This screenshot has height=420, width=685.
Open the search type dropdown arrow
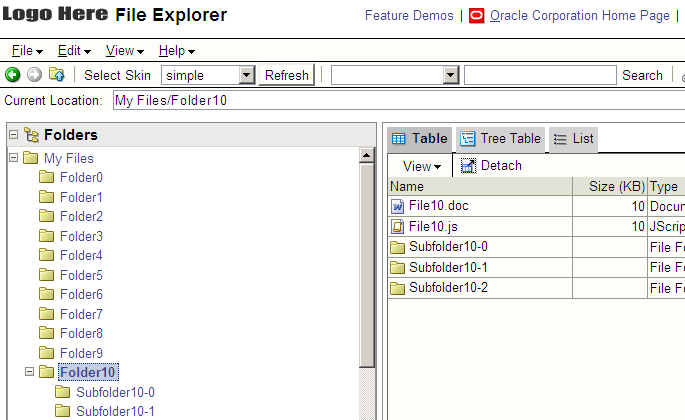tap(451, 75)
